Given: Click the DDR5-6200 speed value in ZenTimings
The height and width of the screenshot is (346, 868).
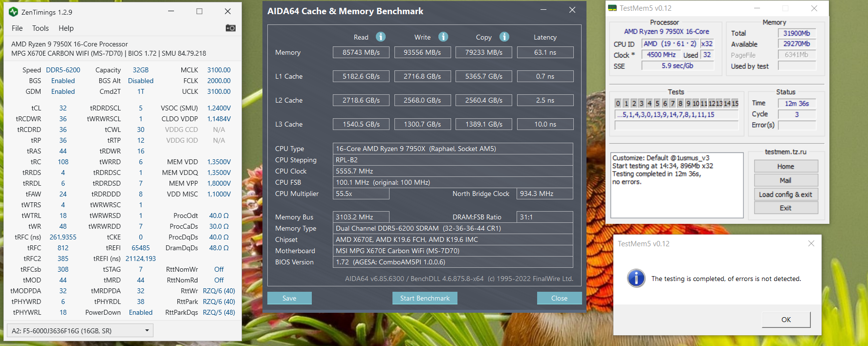Looking at the screenshot, I should pos(63,70).
